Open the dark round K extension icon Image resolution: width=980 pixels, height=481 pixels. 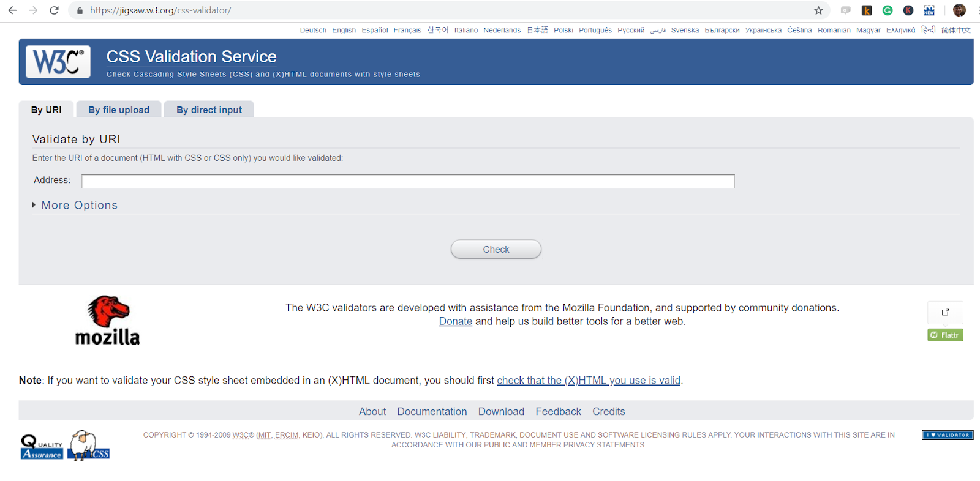click(908, 10)
